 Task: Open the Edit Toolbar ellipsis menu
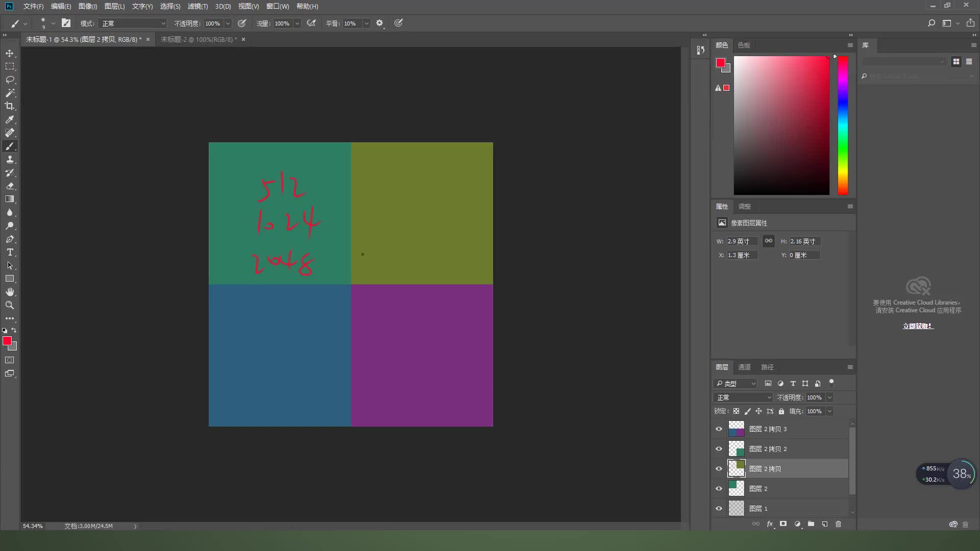[x=10, y=318]
